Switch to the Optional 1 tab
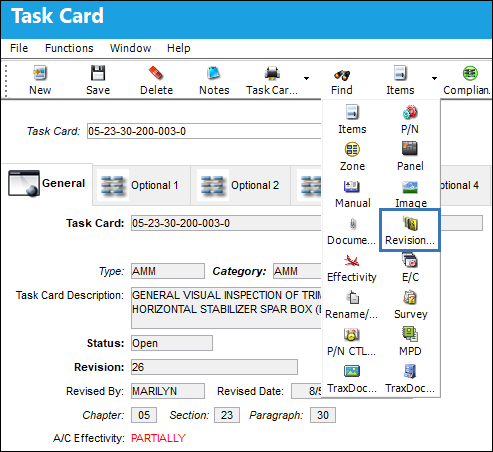 (141, 185)
